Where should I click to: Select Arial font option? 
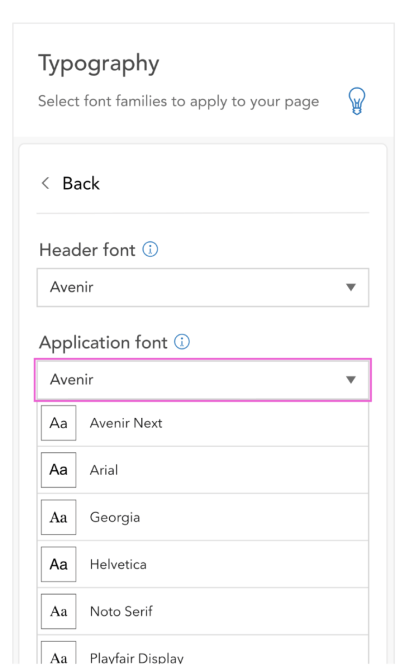pos(203,470)
